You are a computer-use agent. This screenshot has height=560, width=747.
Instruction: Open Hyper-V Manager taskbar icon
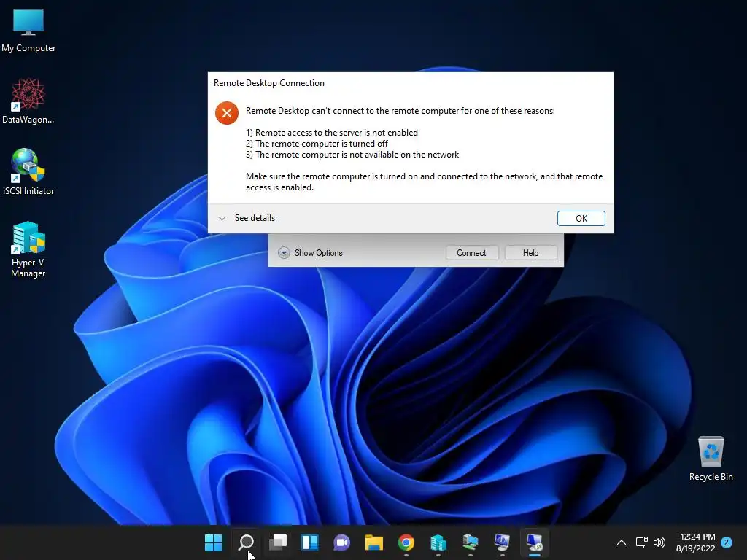(438, 542)
